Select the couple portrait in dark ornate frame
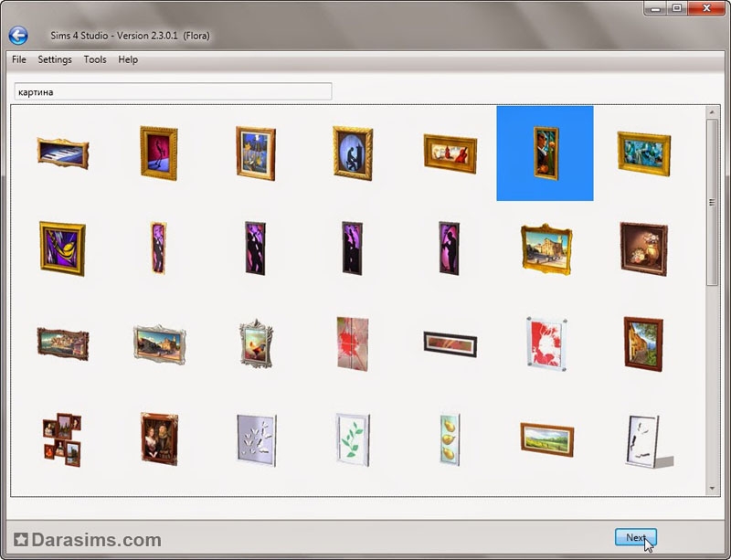Screen dimensions: 731x560 pyautogui.click(x=159, y=439)
